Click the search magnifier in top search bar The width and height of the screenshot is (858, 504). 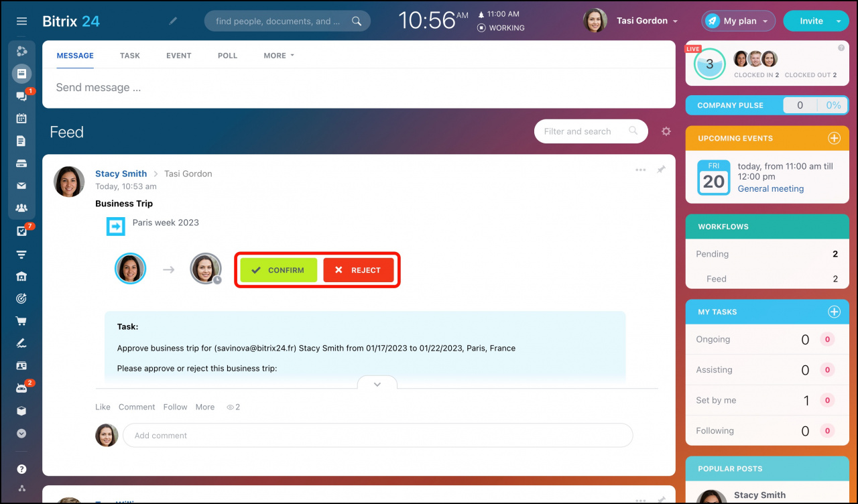(357, 21)
